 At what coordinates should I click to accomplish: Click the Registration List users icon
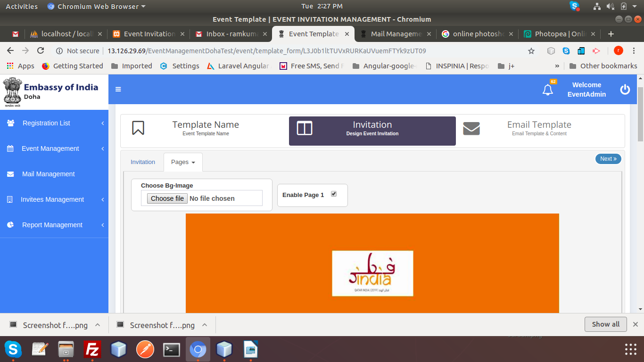click(x=10, y=123)
